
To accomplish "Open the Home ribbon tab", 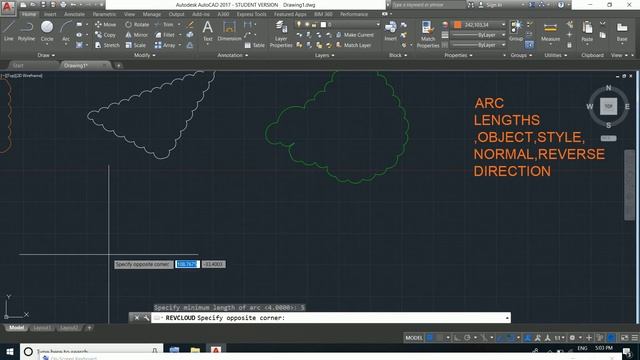I will click(29, 14).
